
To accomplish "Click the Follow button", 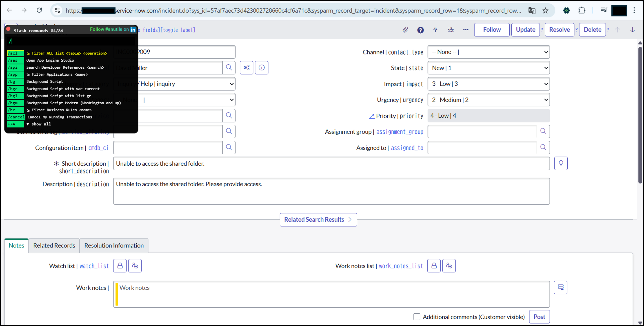I will point(492,29).
